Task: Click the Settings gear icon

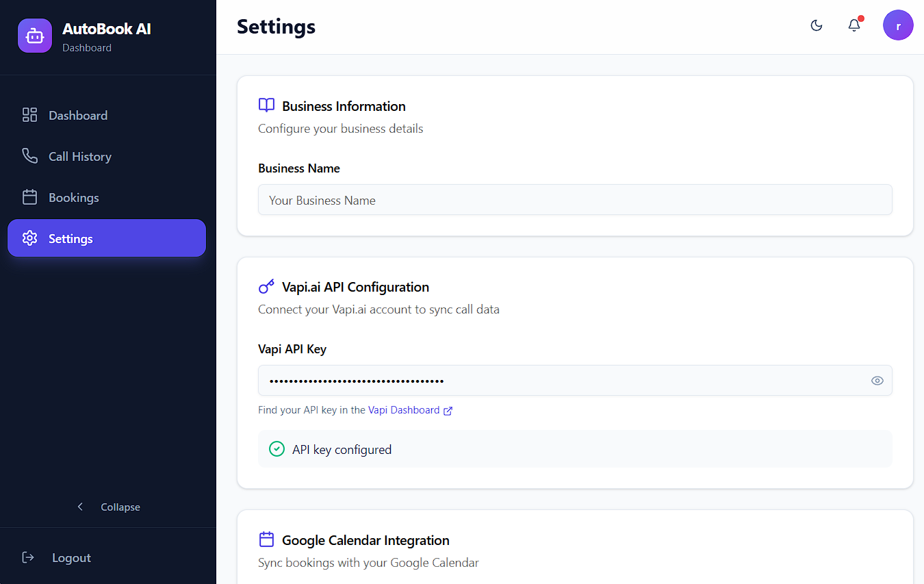Action: pos(29,238)
